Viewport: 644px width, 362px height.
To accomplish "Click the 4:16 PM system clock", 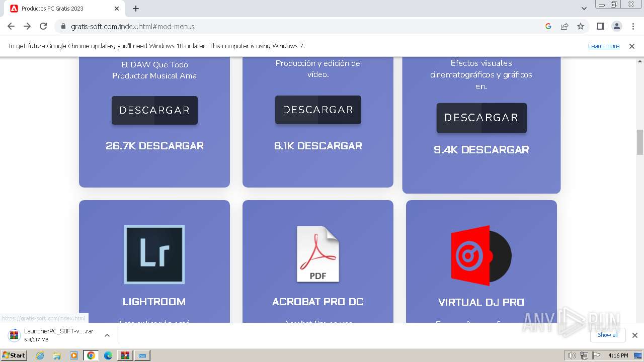I will [618, 355].
